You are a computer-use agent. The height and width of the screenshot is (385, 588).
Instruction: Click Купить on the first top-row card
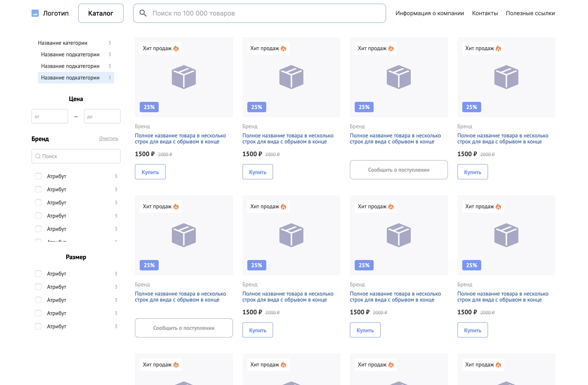150,172
